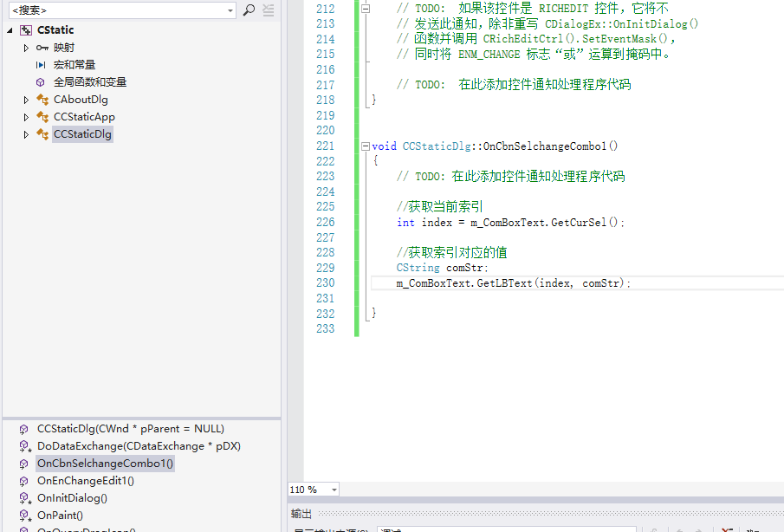Image resolution: width=784 pixels, height=532 pixels.
Task: Select the 映射 tree item
Action: (x=64, y=48)
